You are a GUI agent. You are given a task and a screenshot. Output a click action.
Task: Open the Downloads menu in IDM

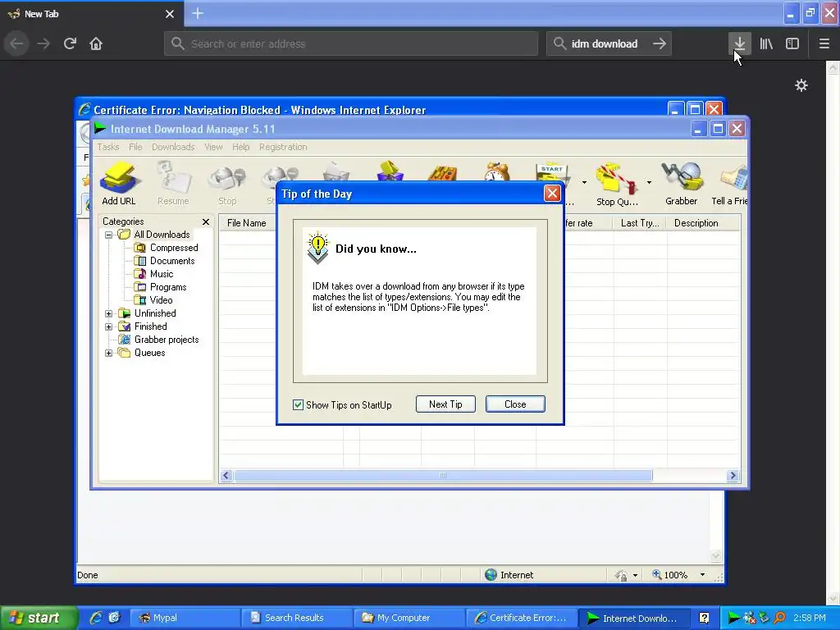coord(173,147)
